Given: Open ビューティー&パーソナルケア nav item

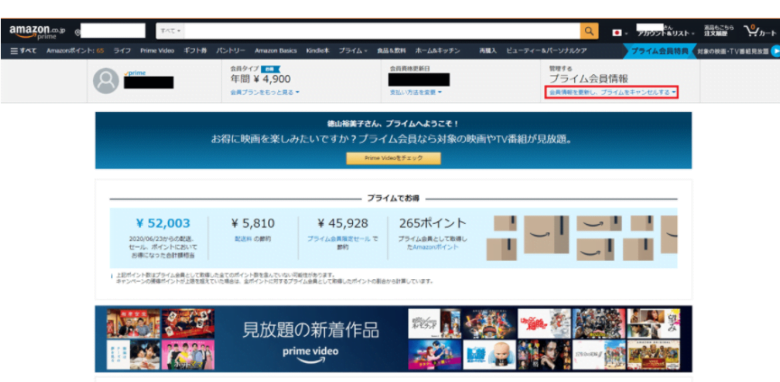Looking at the screenshot, I should point(547,51).
